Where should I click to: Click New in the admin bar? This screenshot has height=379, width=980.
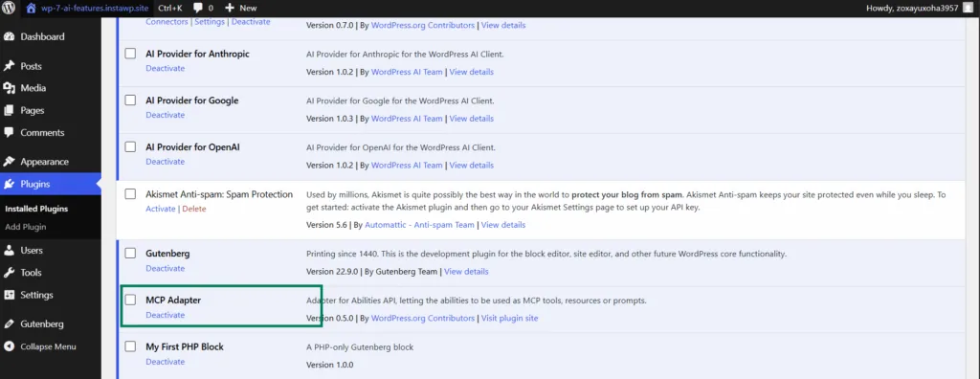[x=248, y=8]
